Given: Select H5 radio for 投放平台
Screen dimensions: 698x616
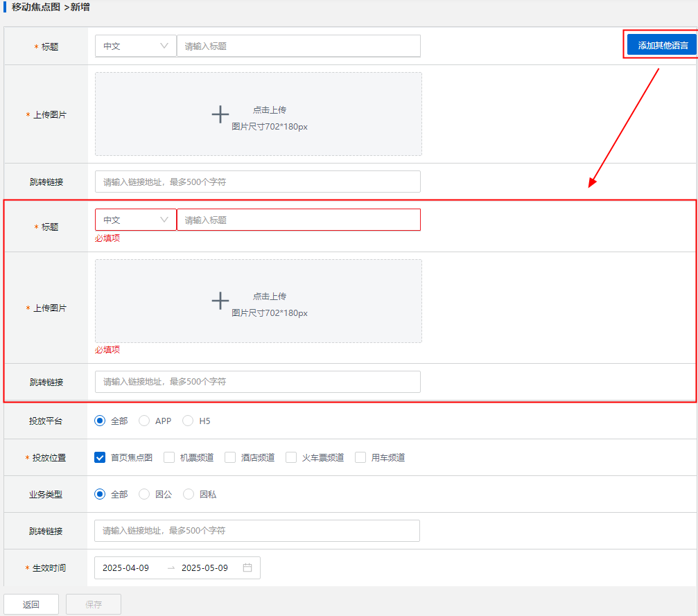Looking at the screenshot, I should click(188, 421).
